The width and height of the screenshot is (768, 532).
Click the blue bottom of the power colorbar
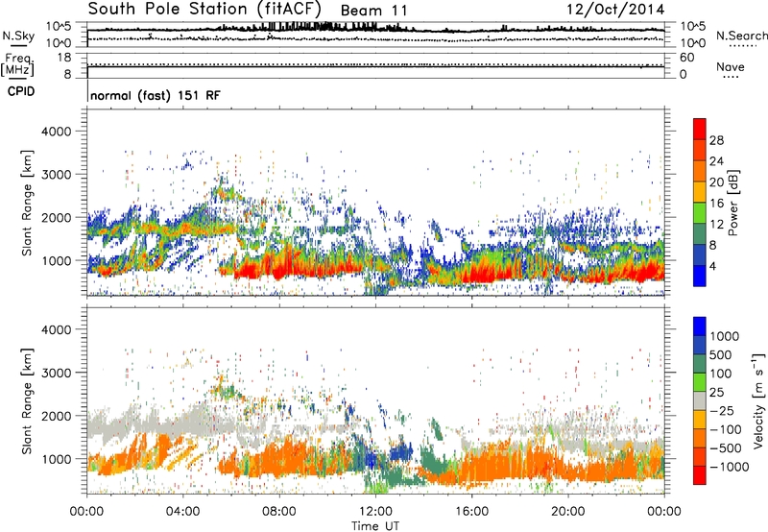click(x=700, y=276)
